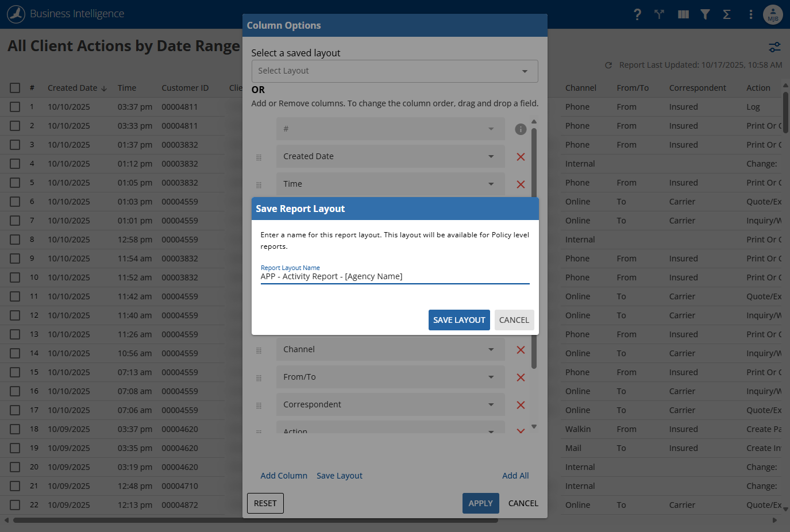Check the select-all rows checkbox
The image size is (790, 532).
[x=15, y=88]
